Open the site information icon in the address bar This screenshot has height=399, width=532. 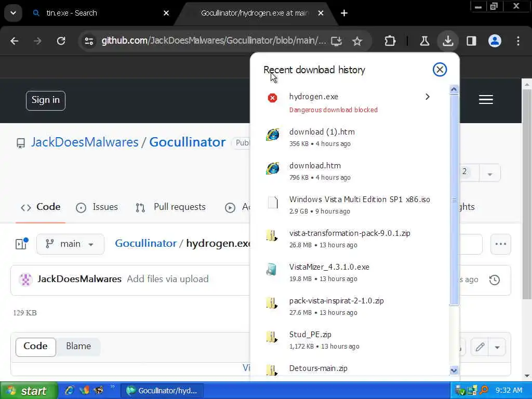click(89, 41)
